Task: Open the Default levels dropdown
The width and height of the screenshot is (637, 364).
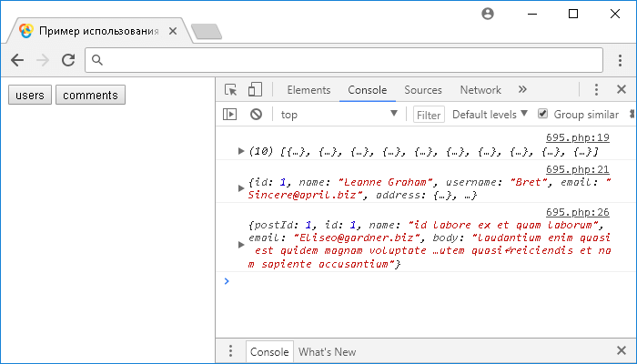Action: coord(490,114)
